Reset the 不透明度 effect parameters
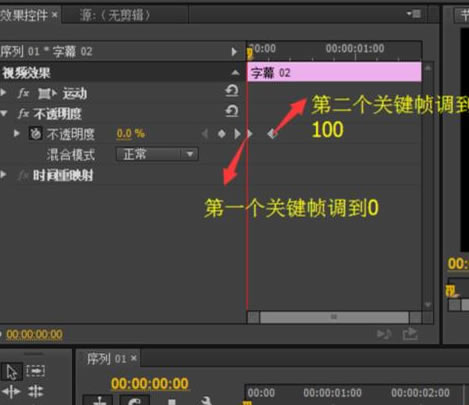Image resolution: width=469 pixels, height=405 pixels. coord(232,111)
